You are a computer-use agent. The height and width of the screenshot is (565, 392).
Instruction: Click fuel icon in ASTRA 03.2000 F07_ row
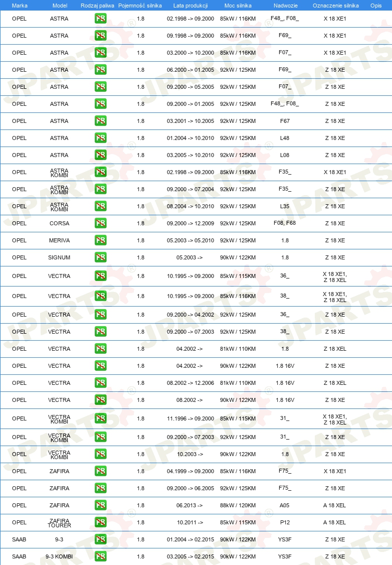[100, 53]
